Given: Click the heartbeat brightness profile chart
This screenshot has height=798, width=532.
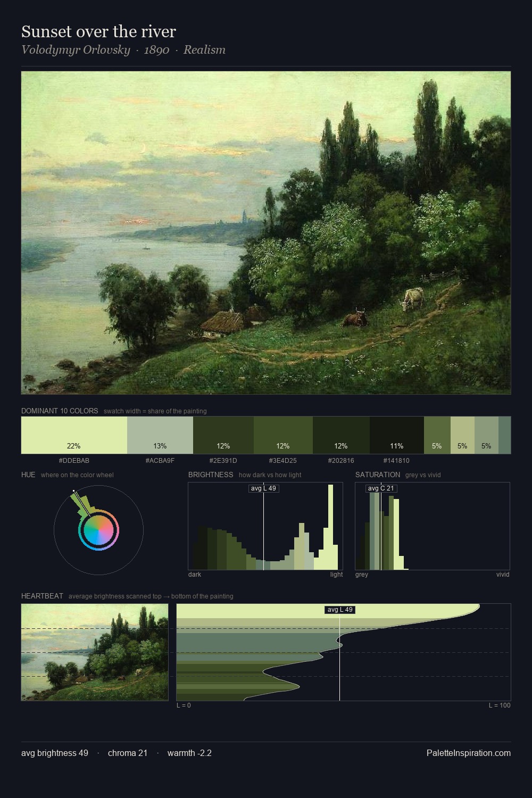Looking at the screenshot, I should [x=344, y=652].
